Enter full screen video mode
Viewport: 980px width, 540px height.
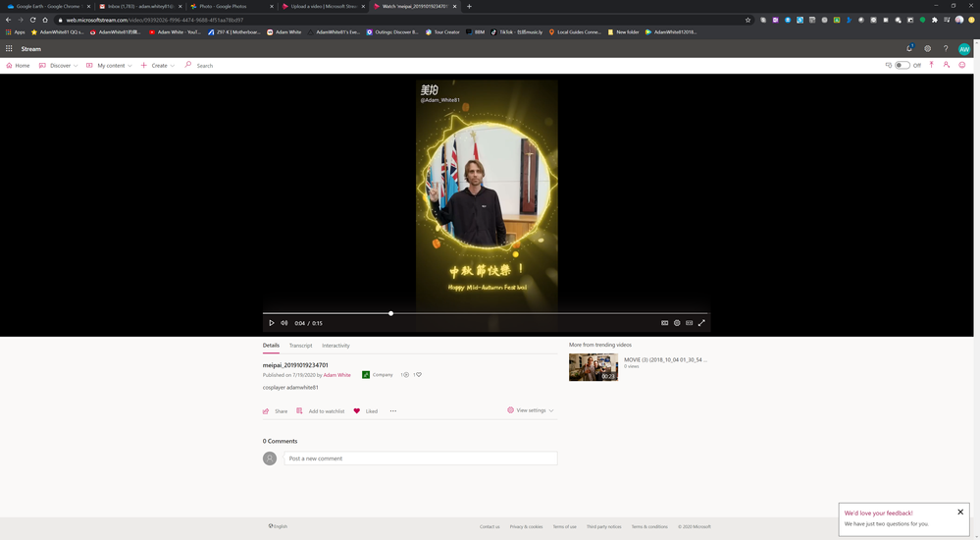[x=701, y=323]
